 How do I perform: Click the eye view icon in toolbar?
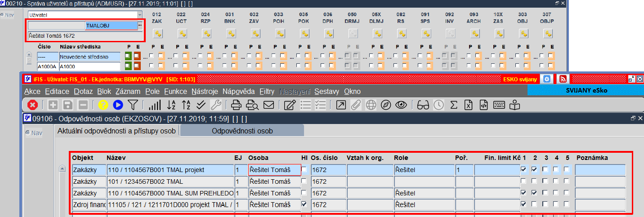[401, 105]
